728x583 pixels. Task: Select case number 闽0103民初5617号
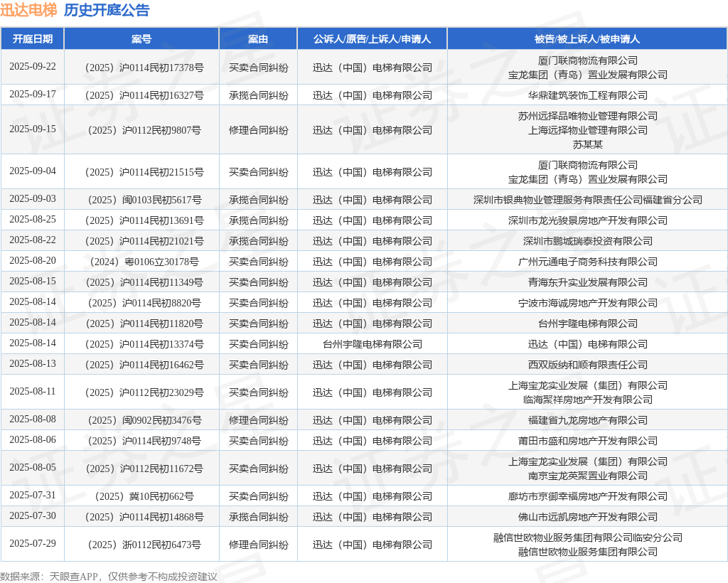[144, 200]
